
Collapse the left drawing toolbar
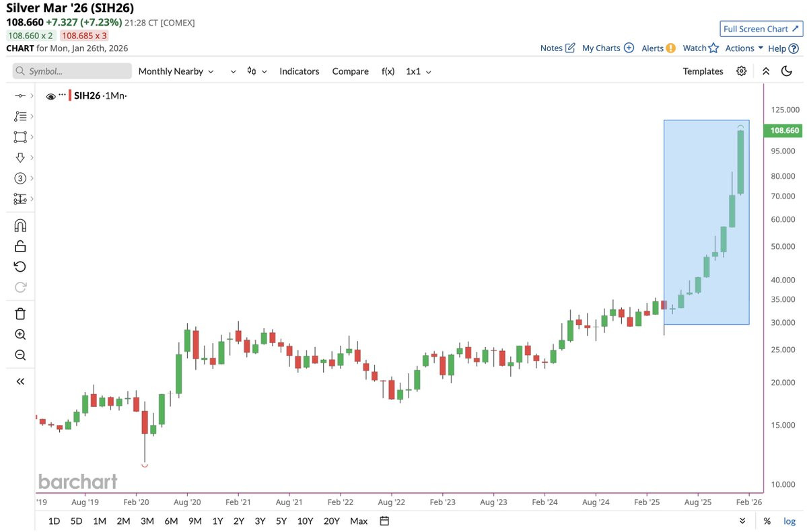(x=20, y=381)
